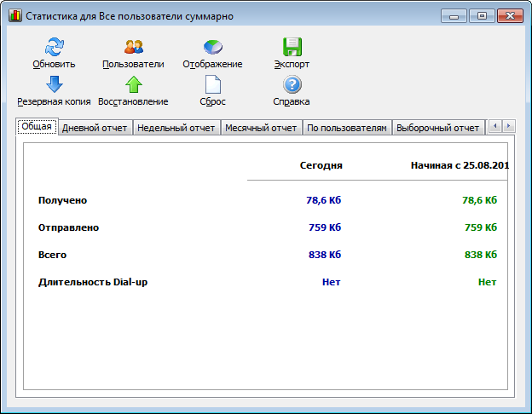Click the Отображение display icon
Screen dimensions: 532x414
212,48
